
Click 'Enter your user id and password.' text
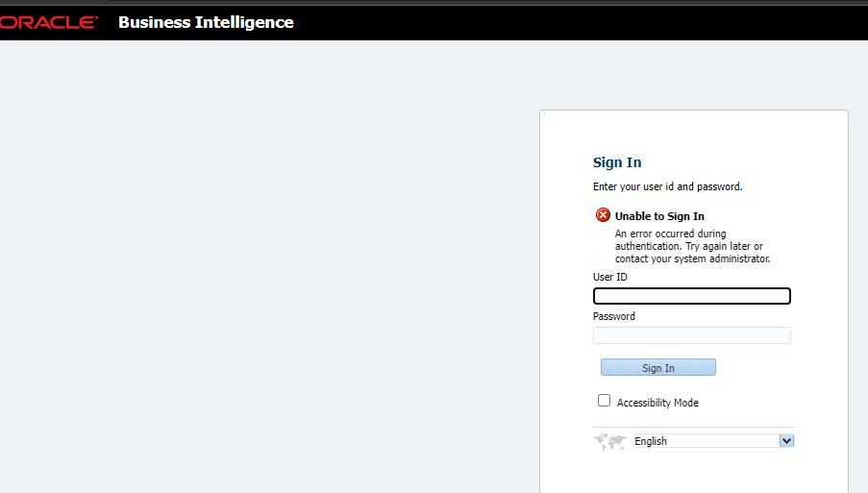(668, 186)
